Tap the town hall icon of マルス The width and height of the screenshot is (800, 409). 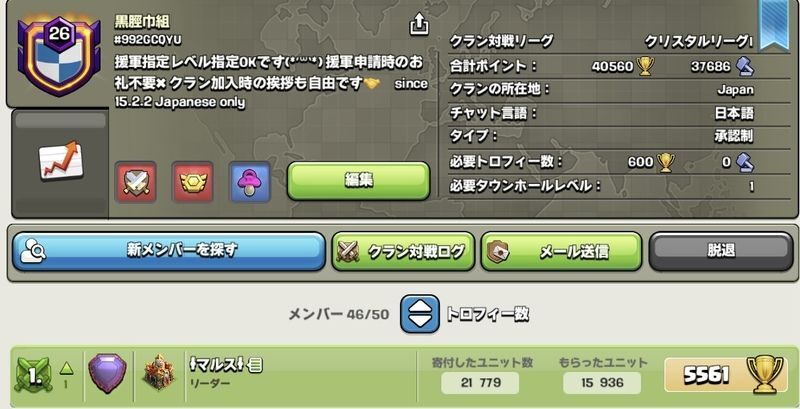click(159, 373)
